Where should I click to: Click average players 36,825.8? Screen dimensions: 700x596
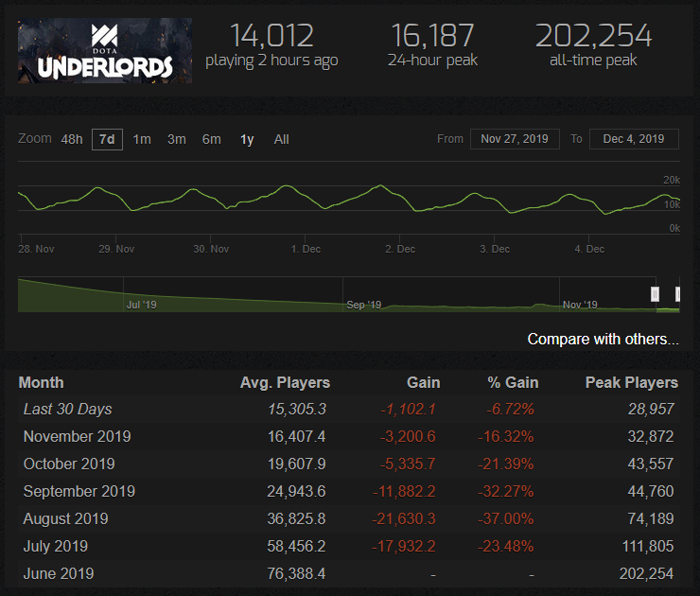click(296, 518)
